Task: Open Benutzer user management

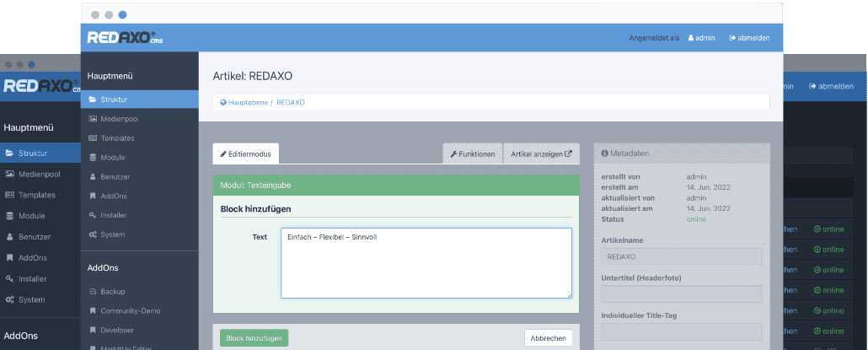Action: coord(115,176)
